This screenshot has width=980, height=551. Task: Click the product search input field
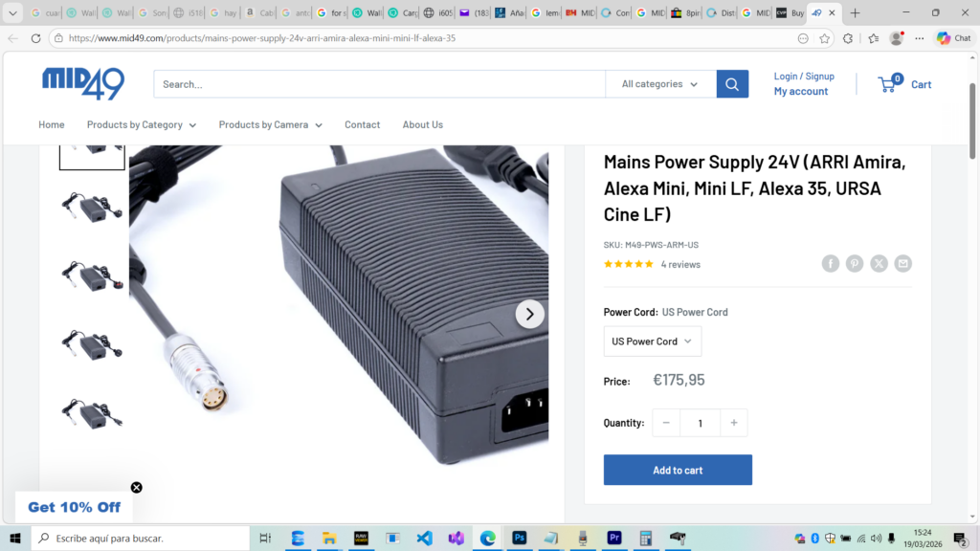379,84
